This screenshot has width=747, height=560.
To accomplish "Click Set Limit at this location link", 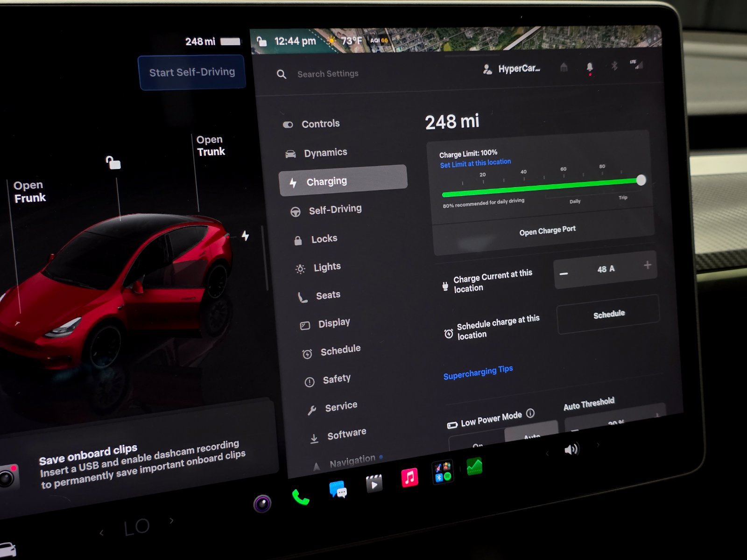I will coord(475,163).
